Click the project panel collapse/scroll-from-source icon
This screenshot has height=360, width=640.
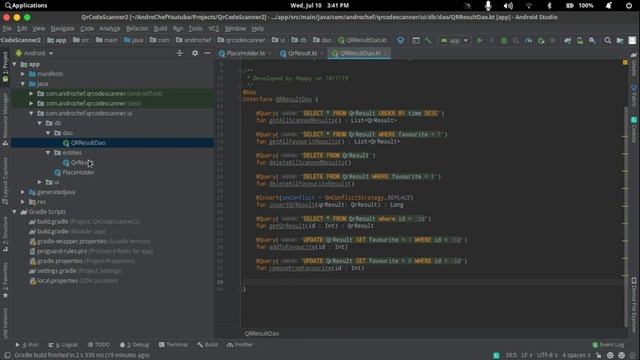point(180,53)
